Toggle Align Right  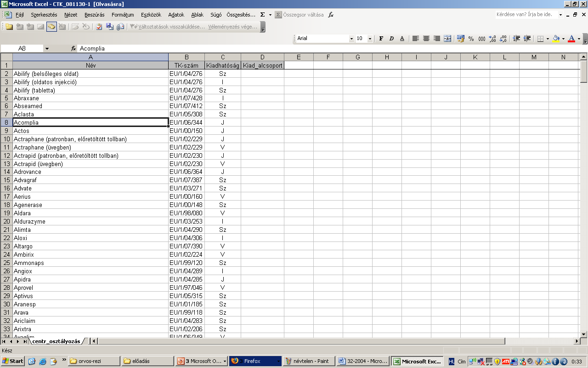pyautogui.click(x=436, y=39)
